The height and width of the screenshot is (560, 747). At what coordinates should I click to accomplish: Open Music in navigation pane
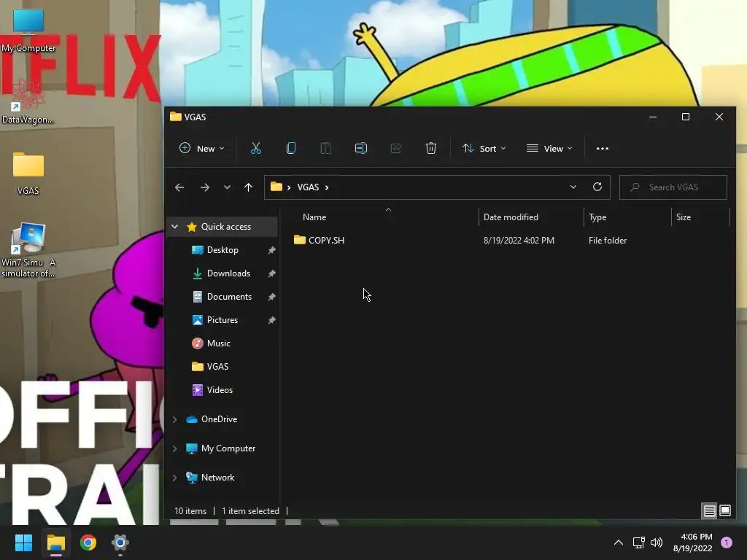(218, 343)
